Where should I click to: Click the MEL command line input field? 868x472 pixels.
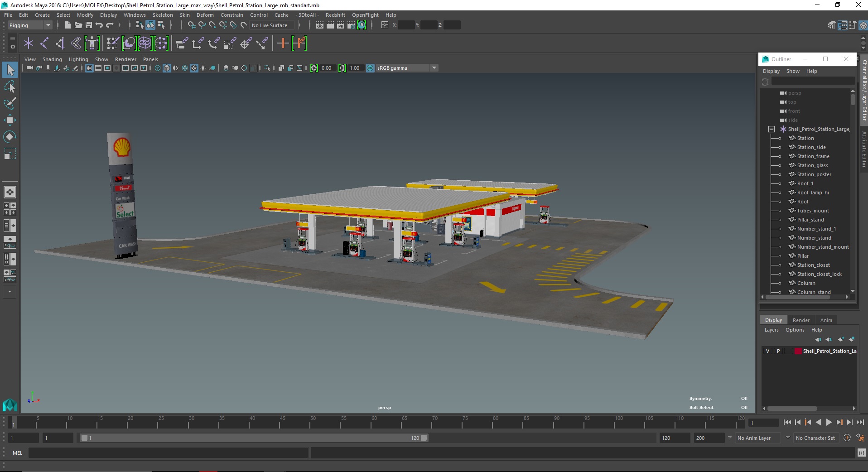[169, 453]
